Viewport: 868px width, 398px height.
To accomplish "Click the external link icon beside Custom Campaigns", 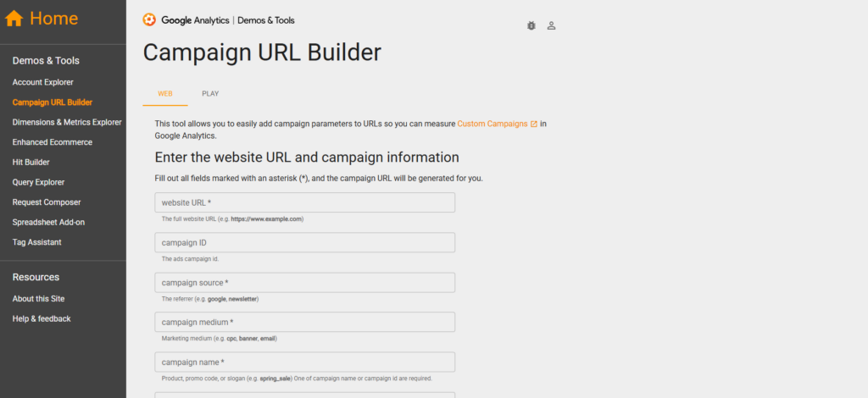I will [534, 124].
